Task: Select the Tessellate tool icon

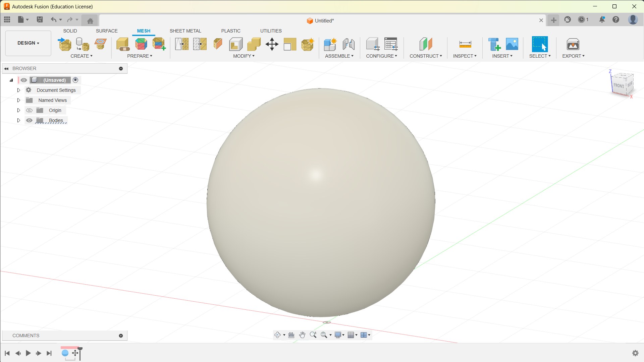Action: [x=83, y=44]
